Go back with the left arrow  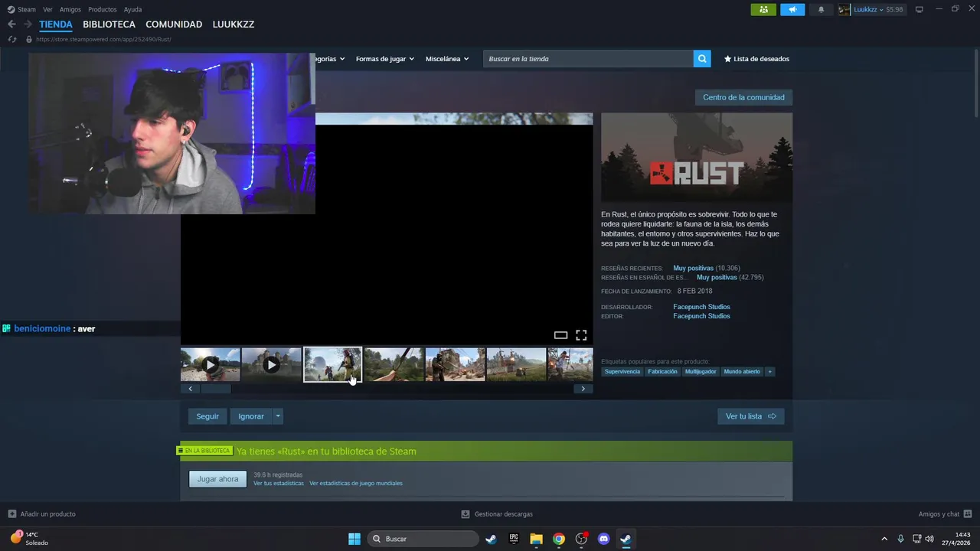tap(11, 24)
